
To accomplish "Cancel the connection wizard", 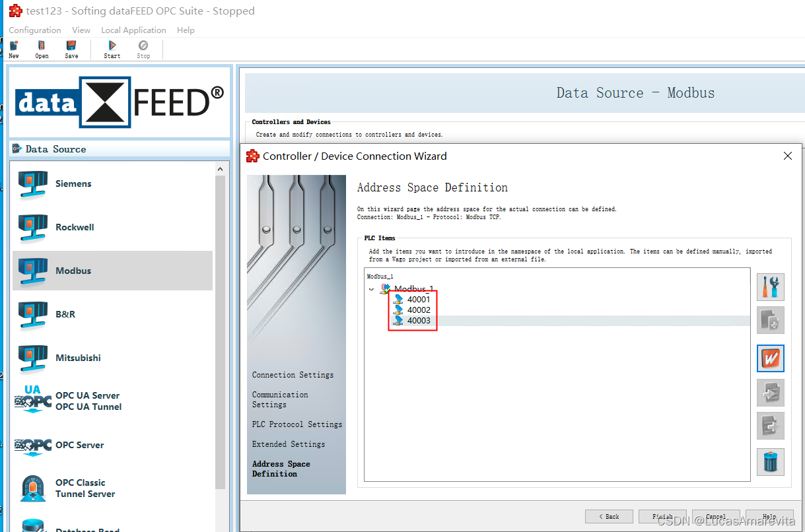I will click(x=716, y=516).
